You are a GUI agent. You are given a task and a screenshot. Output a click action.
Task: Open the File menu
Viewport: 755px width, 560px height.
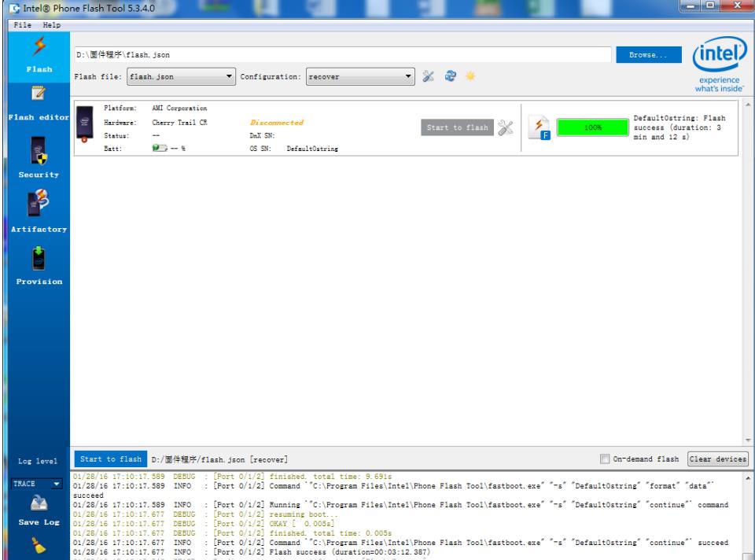(23, 25)
